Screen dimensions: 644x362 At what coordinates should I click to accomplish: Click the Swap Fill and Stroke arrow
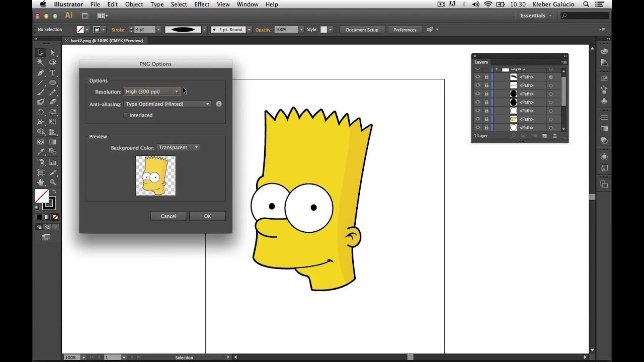pyautogui.click(x=54, y=192)
